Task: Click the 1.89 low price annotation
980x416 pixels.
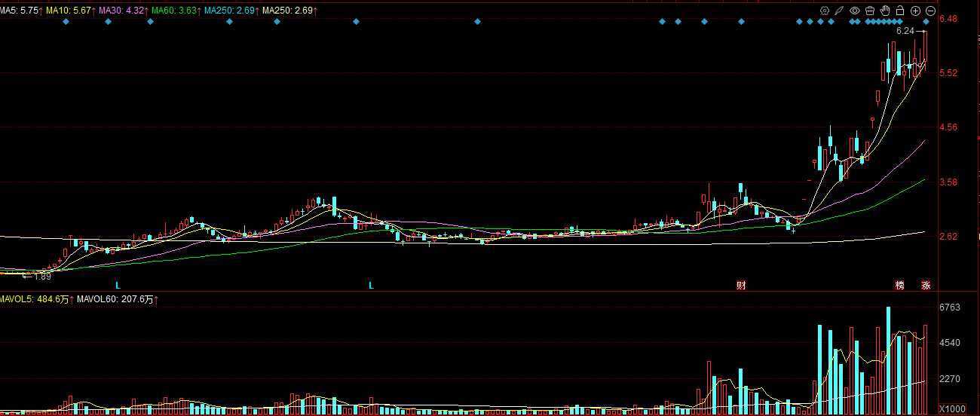Action: click(x=42, y=277)
